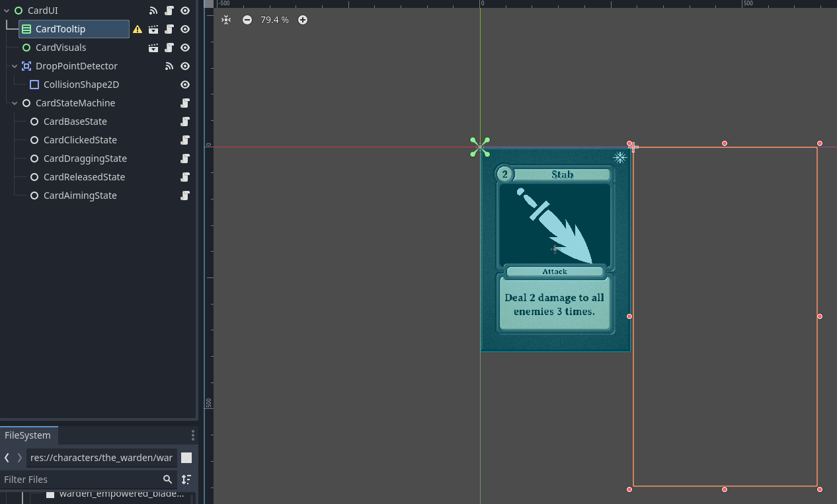This screenshot has height=504, width=837.
Task: Switch to the FileSystem tab
Action: tap(29, 435)
